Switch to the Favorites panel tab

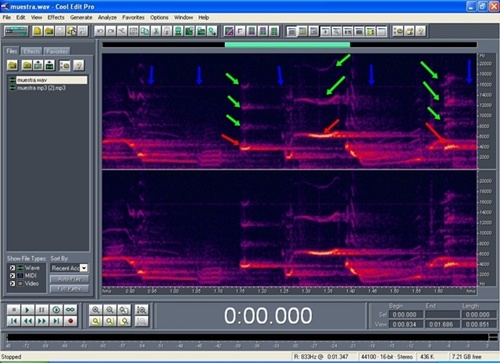(57, 51)
